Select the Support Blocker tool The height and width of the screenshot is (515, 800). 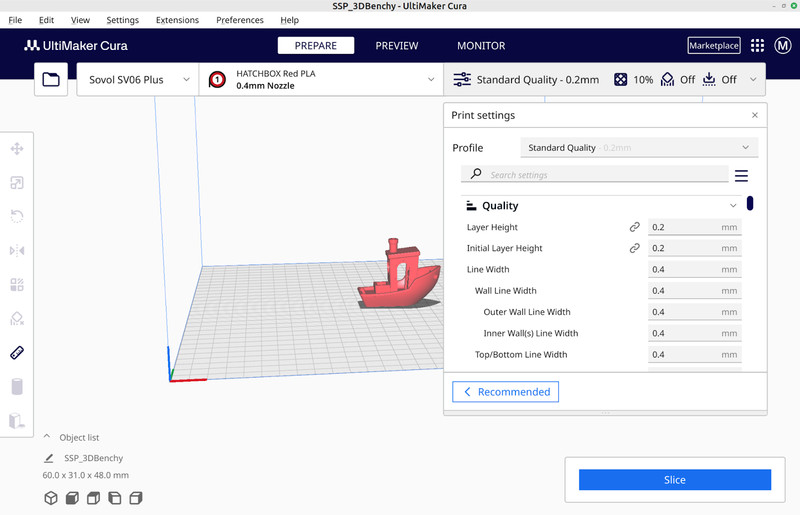[17, 318]
